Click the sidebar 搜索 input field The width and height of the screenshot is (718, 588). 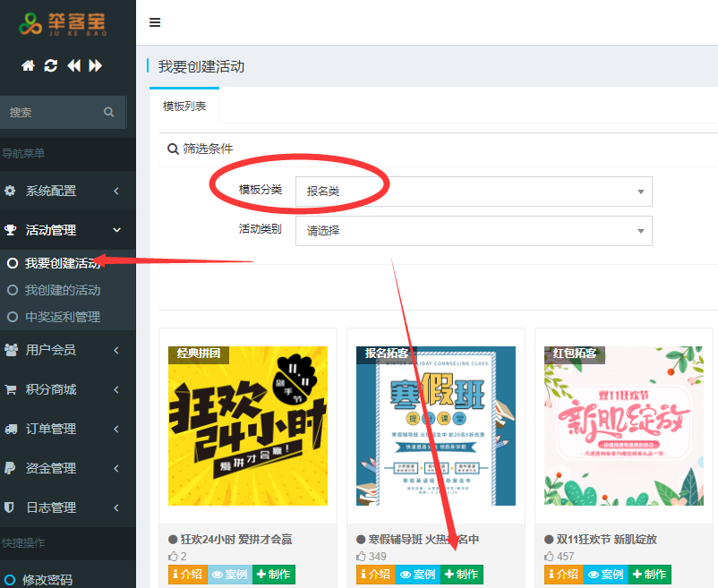tap(63, 112)
